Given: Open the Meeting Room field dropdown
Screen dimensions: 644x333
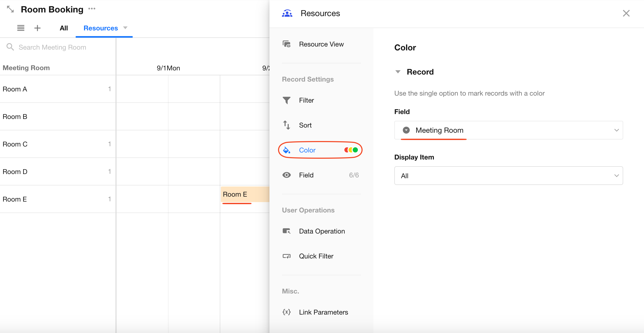Looking at the screenshot, I should point(508,130).
